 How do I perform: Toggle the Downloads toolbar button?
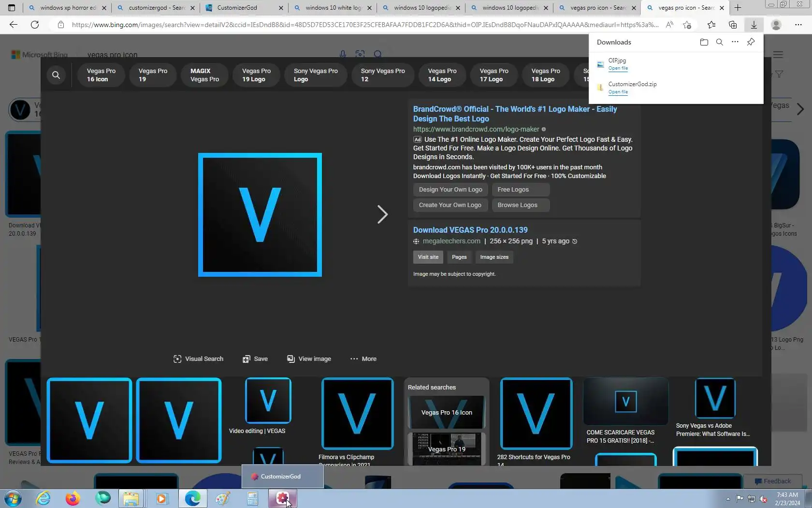pyautogui.click(x=754, y=25)
